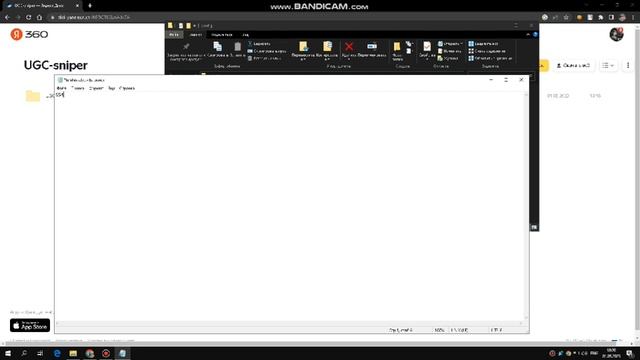
Task: Open the Windows Start menu
Action: (x=8, y=353)
